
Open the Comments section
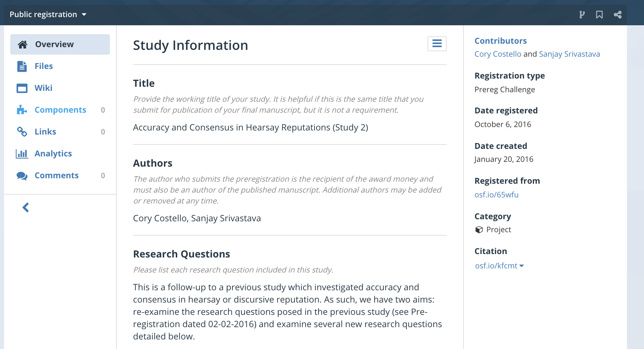(57, 176)
